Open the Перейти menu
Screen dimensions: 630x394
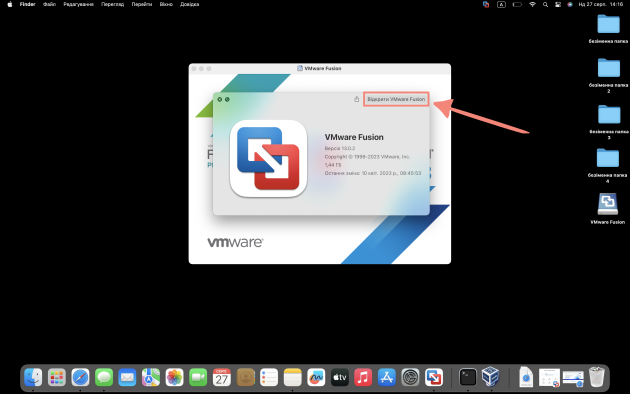[x=142, y=4]
